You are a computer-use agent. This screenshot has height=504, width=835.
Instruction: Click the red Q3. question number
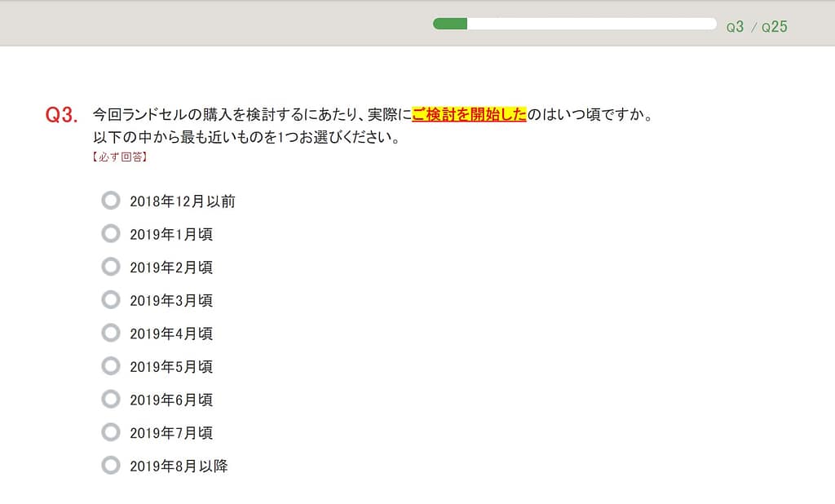click(62, 116)
